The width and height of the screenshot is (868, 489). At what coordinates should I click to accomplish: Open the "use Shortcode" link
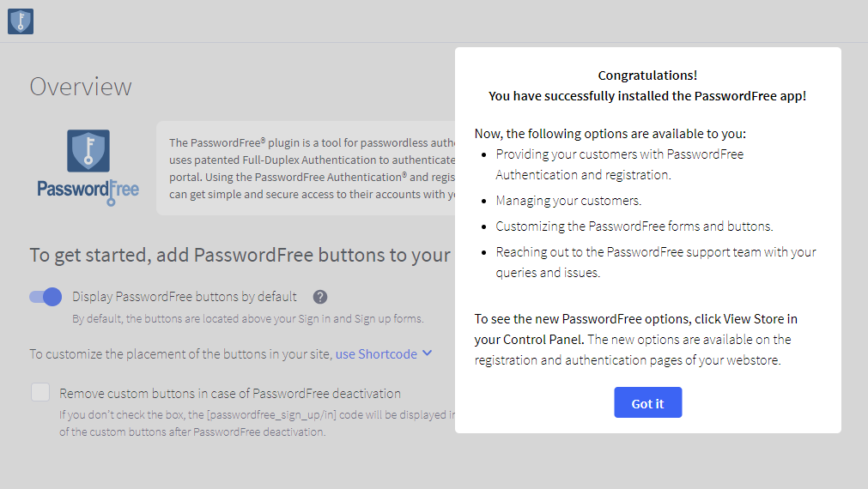(376, 353)
